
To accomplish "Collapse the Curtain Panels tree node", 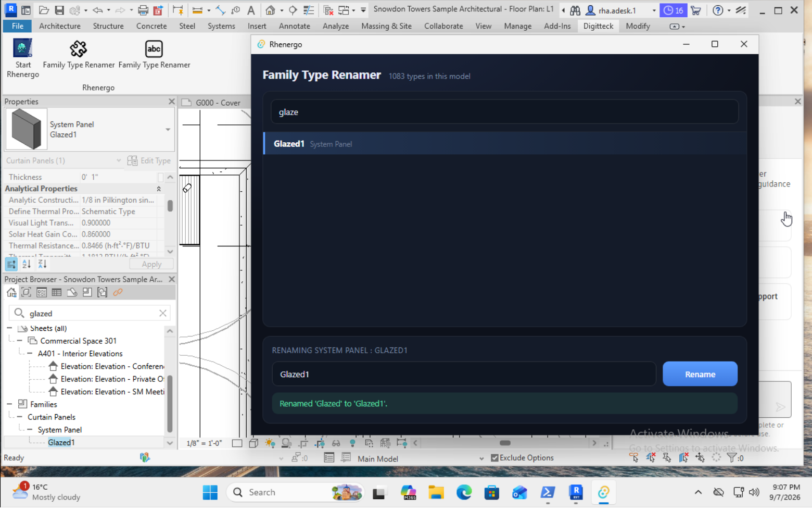I will point(20,417).
